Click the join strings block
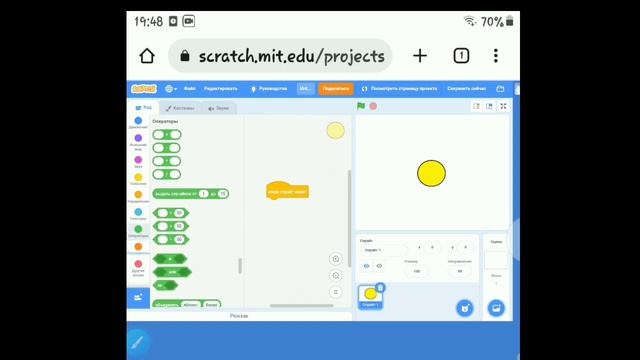Viewport: 640px width, 360px height. 187,304
